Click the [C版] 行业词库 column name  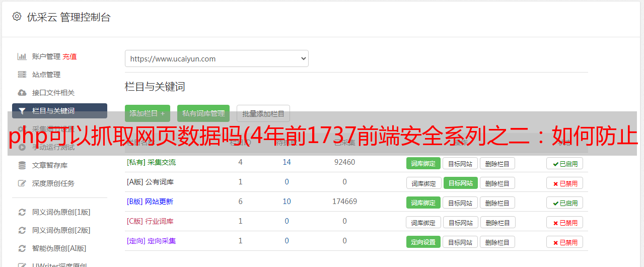point(150,221)
